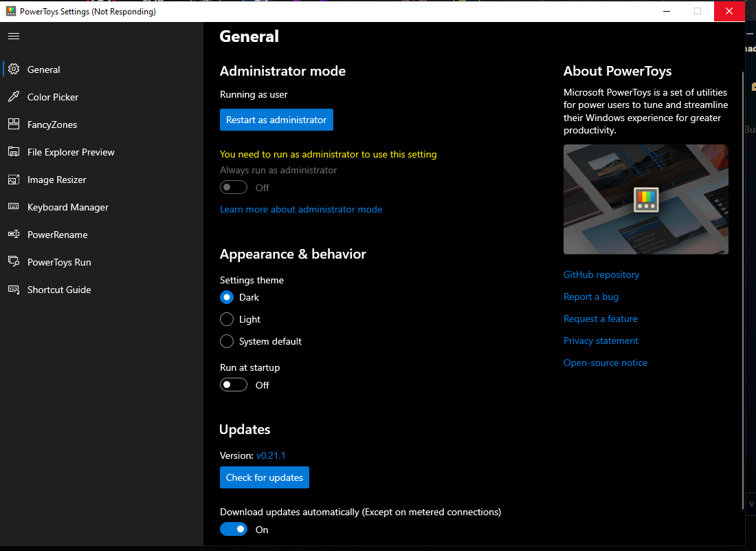Select the Dark theme radio button
The image size is (756, 551).
click(227, 297)
